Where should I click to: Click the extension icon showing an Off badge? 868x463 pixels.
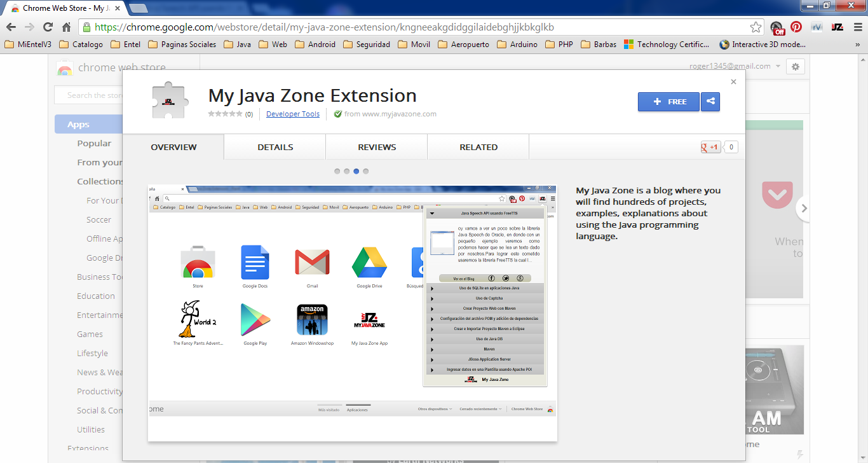click(776, 28)
